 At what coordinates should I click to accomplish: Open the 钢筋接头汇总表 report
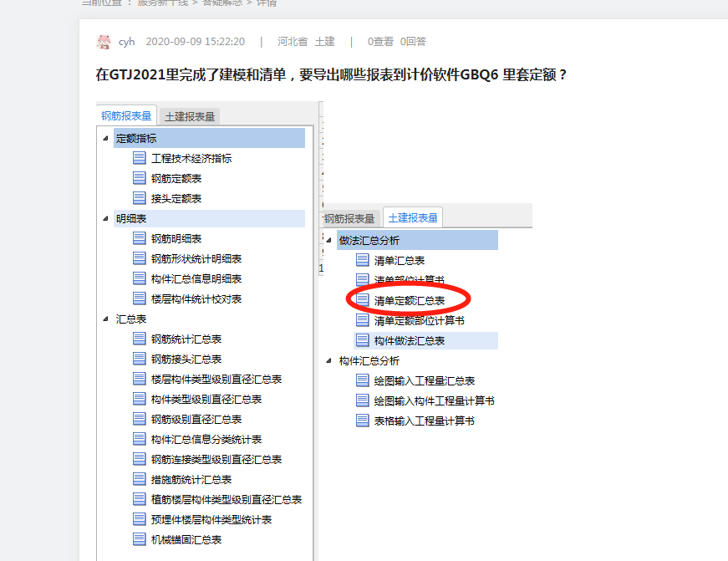186,359
